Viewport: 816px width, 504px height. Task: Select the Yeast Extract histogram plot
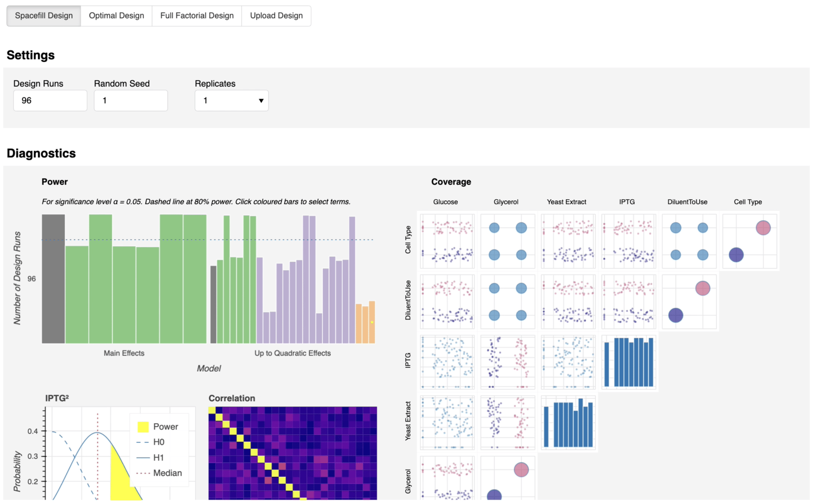click(568, 423)
